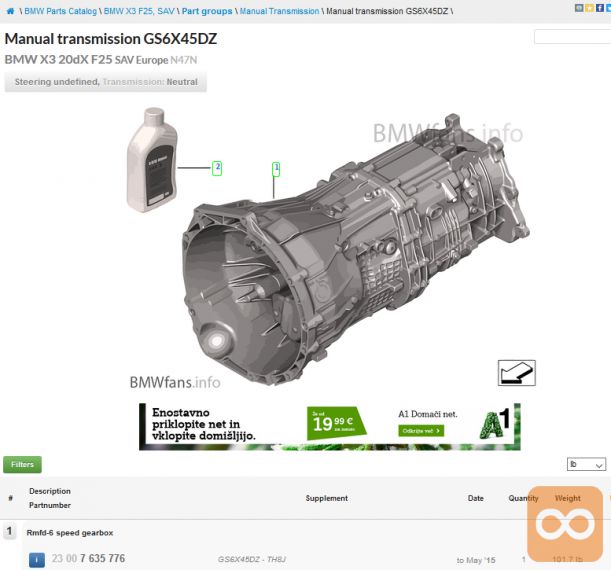Click the Description column header
Screen dimensions: 611x570
(x=50, y=491)
